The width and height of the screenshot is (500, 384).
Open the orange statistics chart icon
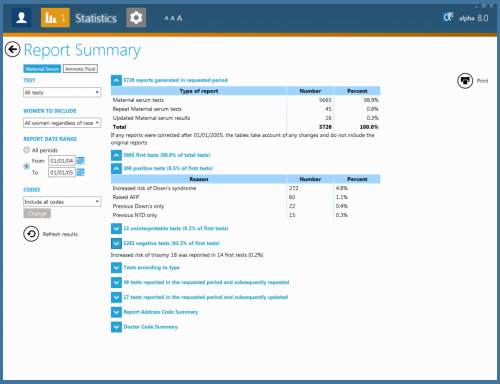[x=55, y=17]
